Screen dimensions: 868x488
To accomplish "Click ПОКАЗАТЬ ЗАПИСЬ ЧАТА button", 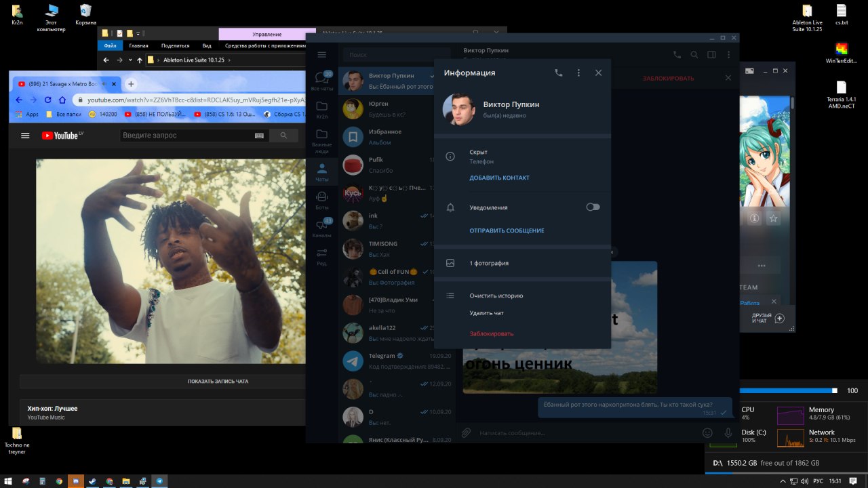I will tap(218, 382).
